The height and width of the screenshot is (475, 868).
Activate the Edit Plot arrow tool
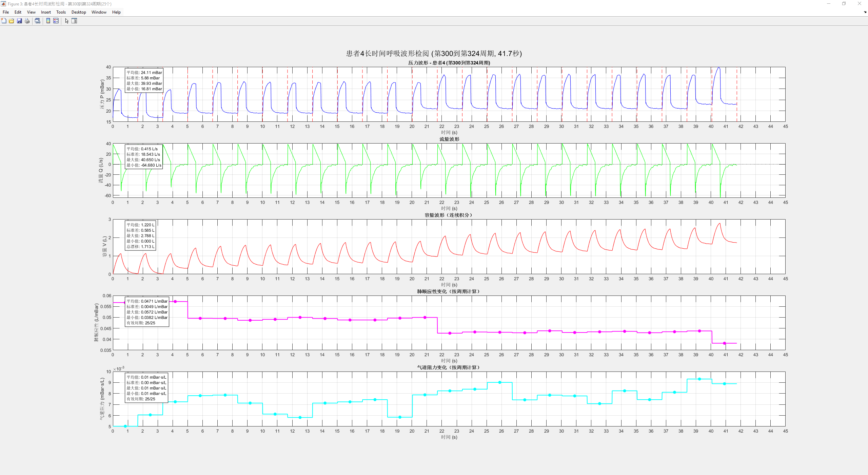click(x=67, y=21)
